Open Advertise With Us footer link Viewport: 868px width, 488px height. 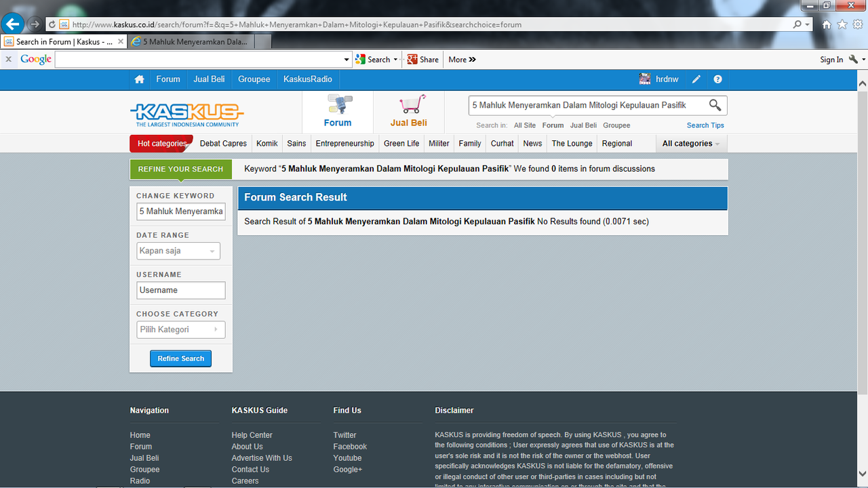point(262,458)
